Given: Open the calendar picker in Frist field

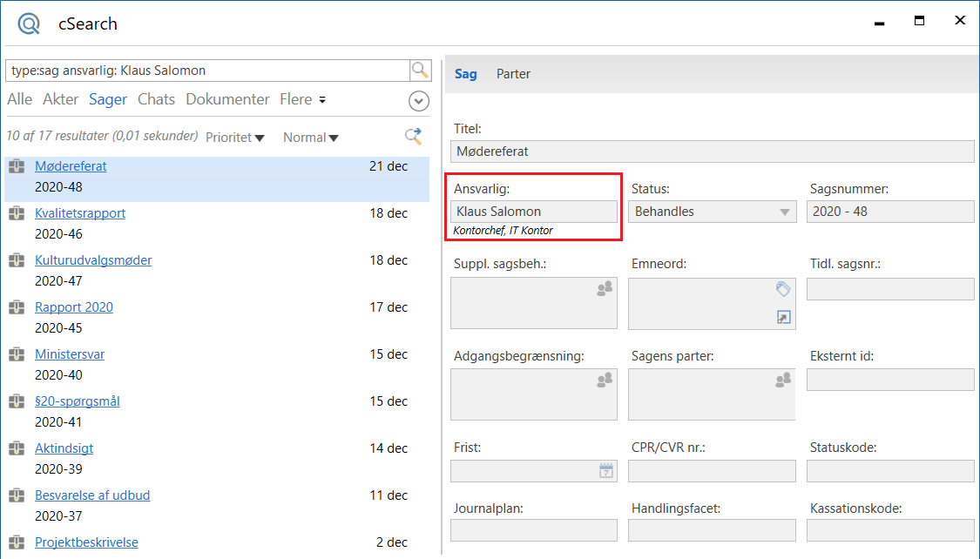Looking at the screenshot, I should pos(606,471).
